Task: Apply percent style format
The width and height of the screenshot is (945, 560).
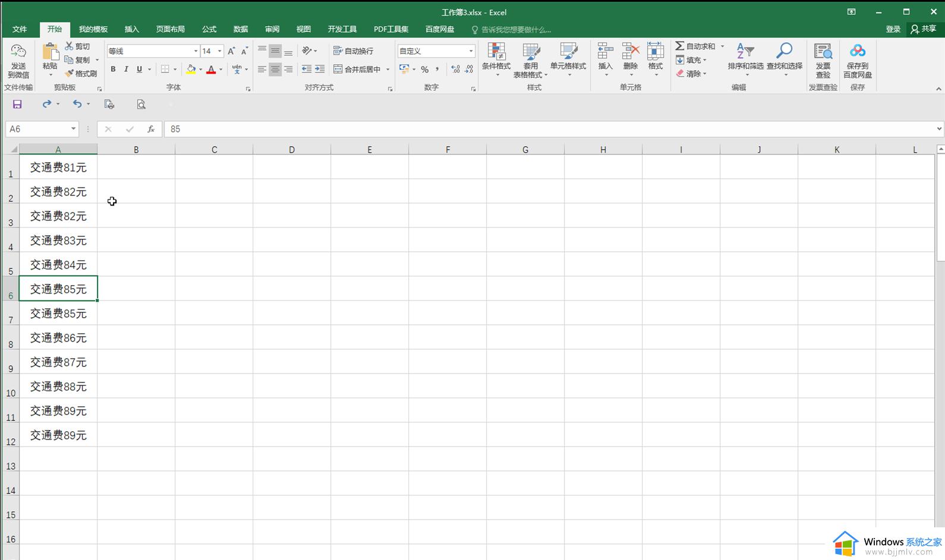Action: 424,69
